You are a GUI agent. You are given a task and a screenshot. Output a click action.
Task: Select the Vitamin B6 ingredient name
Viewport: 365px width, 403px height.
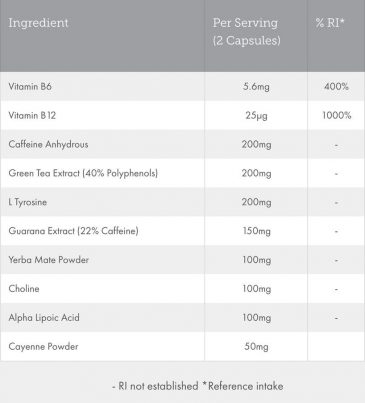pos(30,87)
